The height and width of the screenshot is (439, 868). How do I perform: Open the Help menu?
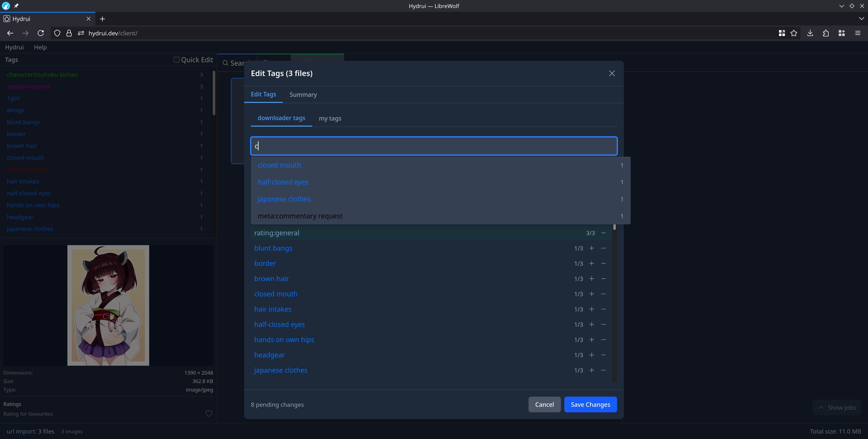40,47
